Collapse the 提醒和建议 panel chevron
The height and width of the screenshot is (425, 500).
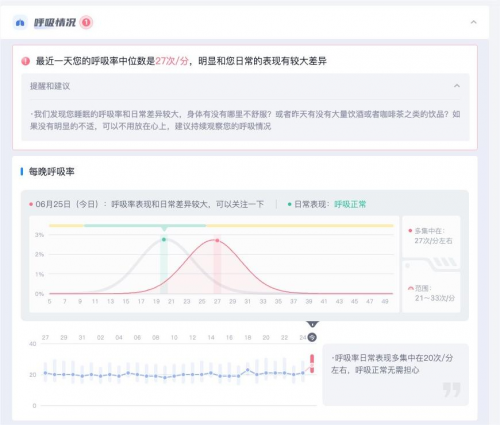[x=457, y=86]
